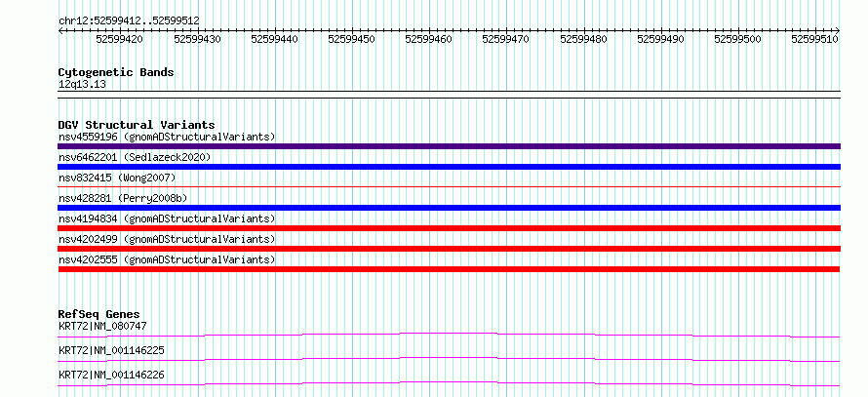Click the chr12:52599412..52599512 region label
868x397 pixels.
click(129, 21)
